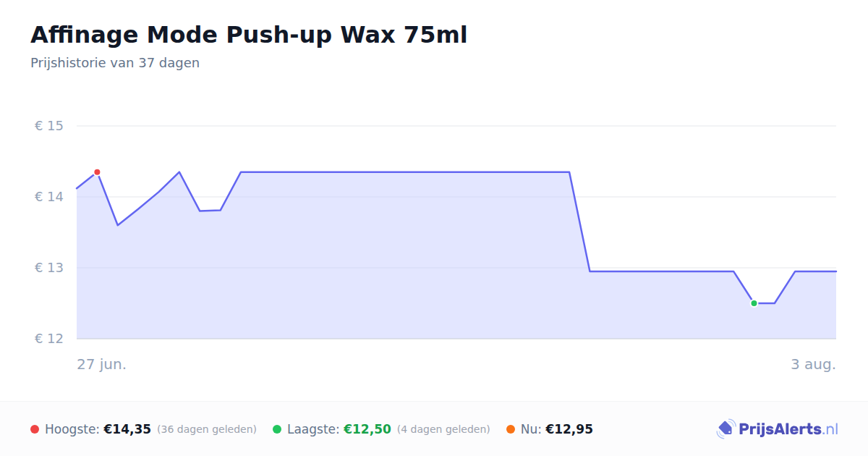Click the € 13 axis label

click(x=49, y=268)
